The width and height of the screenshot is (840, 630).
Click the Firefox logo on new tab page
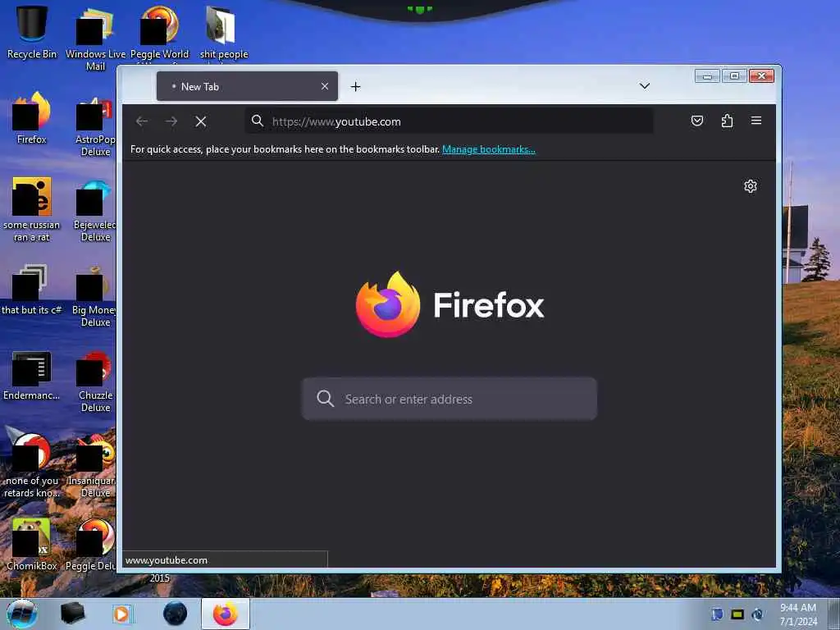tap(388, 304)
